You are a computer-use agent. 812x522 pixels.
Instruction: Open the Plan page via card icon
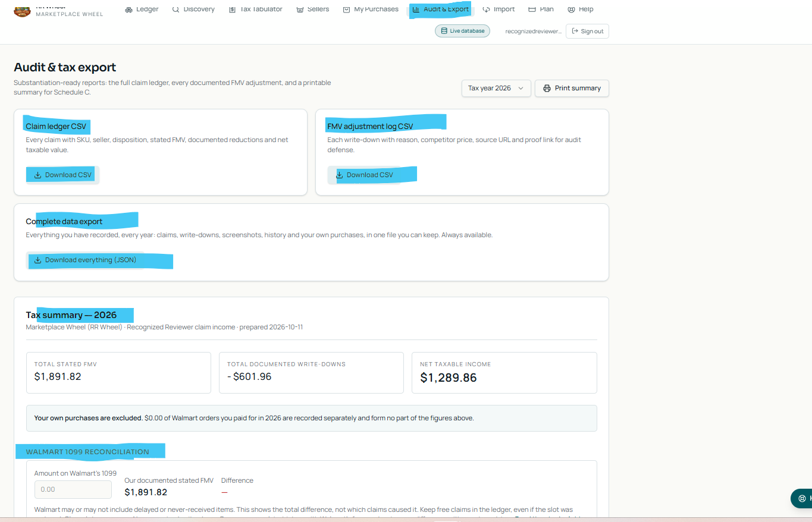coord(532,10)
